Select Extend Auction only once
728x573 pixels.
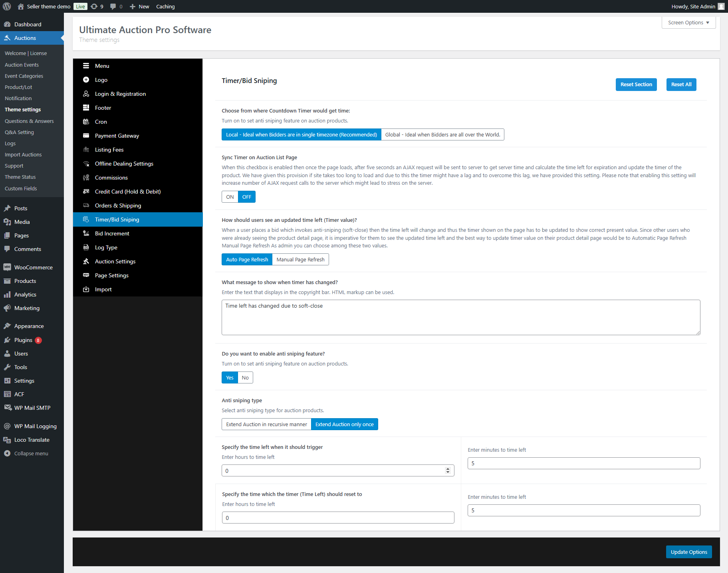345,424
